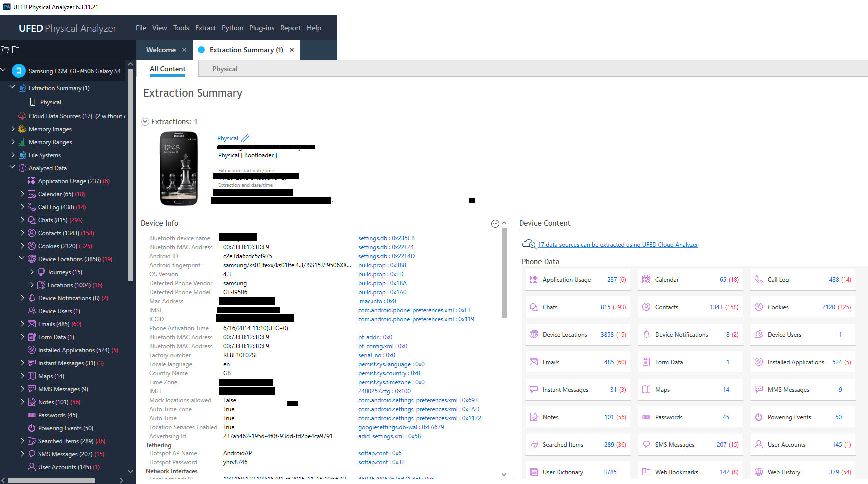This screenshot has width=868, height=484.
Task: Open the Call Log card in Phone Data
Action: [803, 280]
